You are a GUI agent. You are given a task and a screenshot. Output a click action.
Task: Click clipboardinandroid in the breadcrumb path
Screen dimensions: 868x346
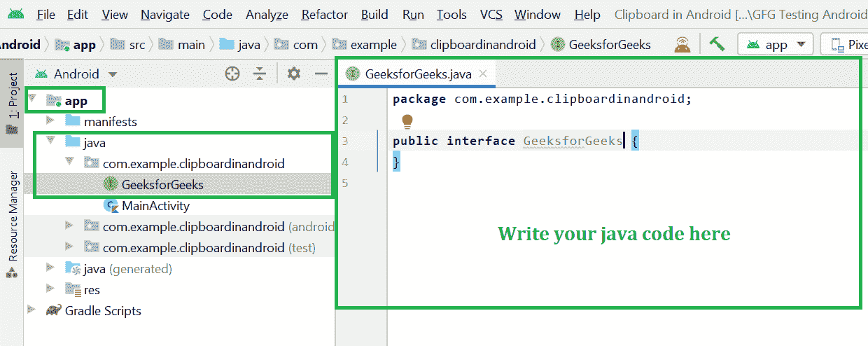(482, 44)
